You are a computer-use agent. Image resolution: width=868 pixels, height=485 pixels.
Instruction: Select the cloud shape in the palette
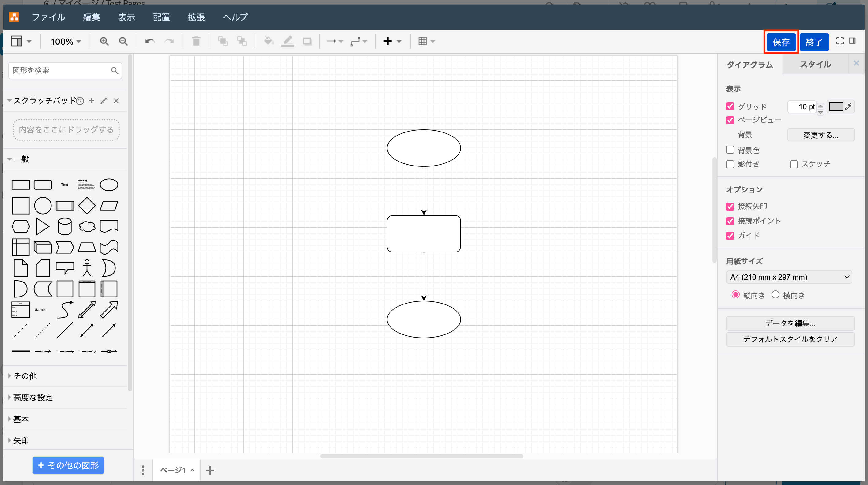pos(87,226)
